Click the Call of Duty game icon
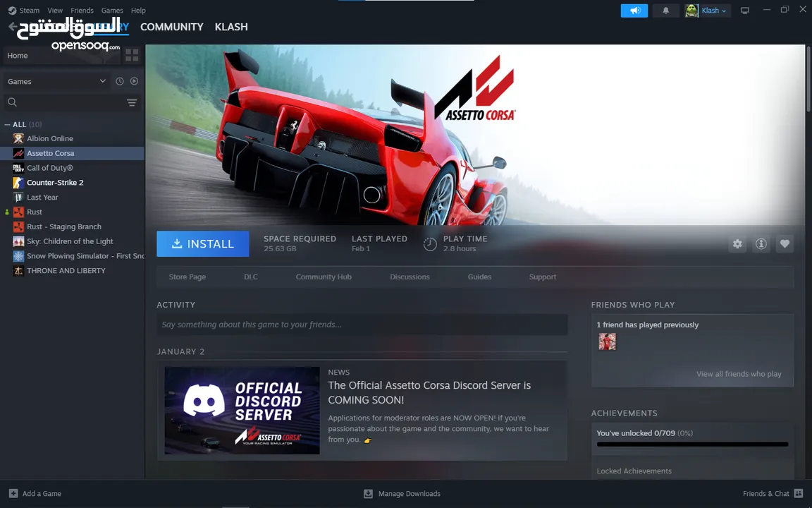Screen dimensions: 812x508 pos(18,168)
